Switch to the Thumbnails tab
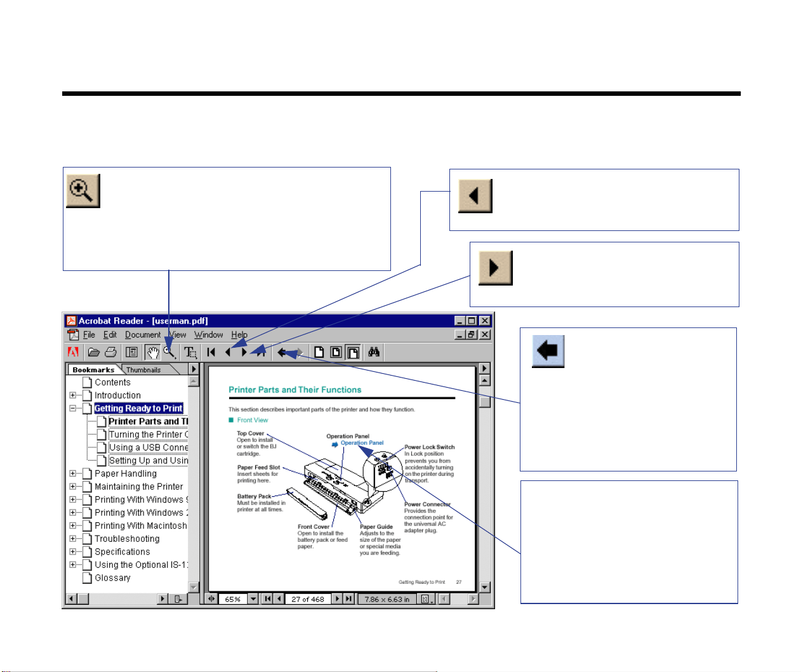Image resolution: width=801 pixels, height=672 pixels. [x=143, y=370]
